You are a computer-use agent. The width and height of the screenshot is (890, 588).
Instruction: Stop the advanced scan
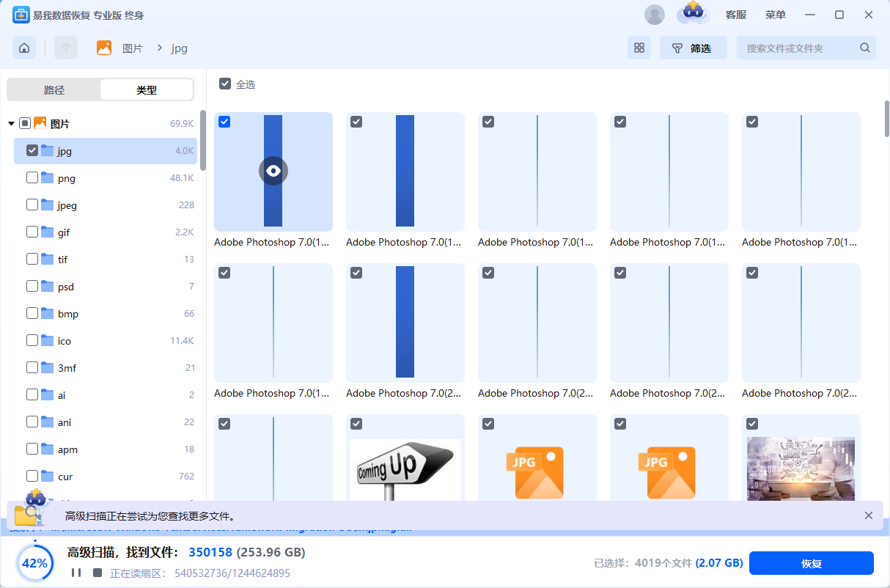[98, 573]
